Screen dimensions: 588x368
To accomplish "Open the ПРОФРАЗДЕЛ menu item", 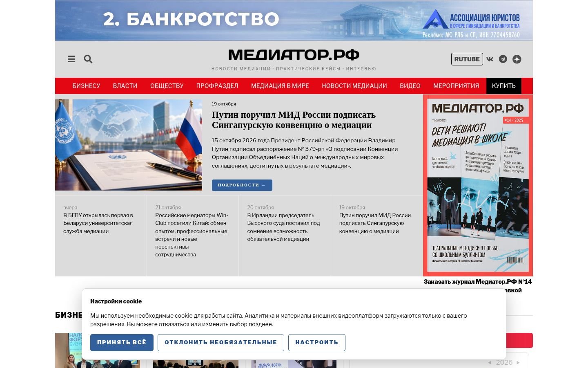I will click(x=217, y=86).
